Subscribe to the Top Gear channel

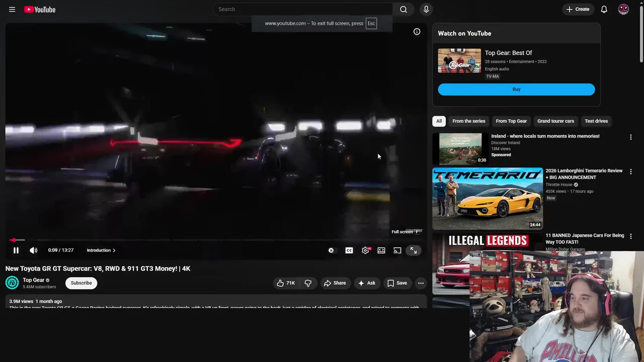pos(81,283)
